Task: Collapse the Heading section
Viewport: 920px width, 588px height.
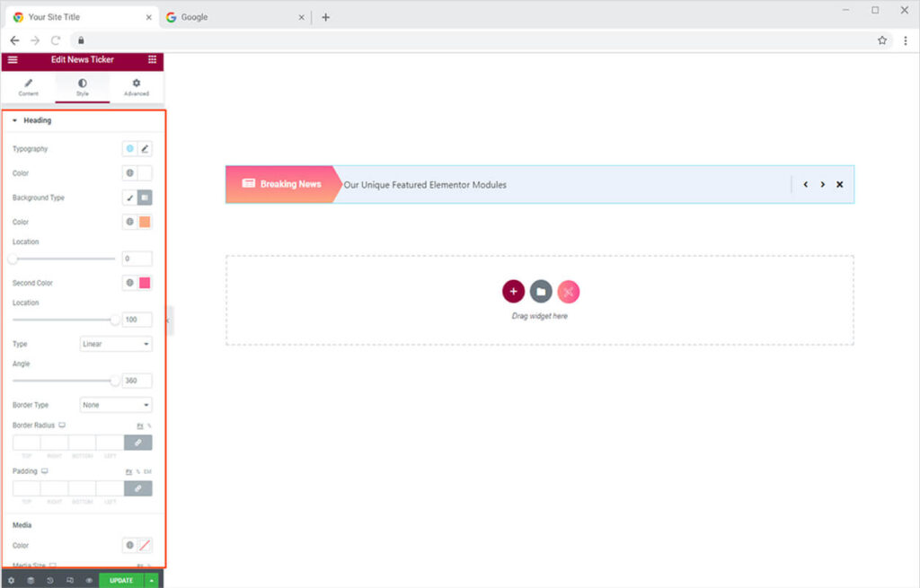Action: click(15, 120)
